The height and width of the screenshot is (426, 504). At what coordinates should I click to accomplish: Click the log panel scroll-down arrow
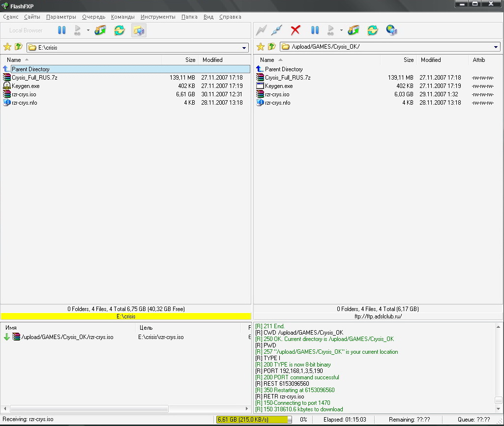[498, 409]
